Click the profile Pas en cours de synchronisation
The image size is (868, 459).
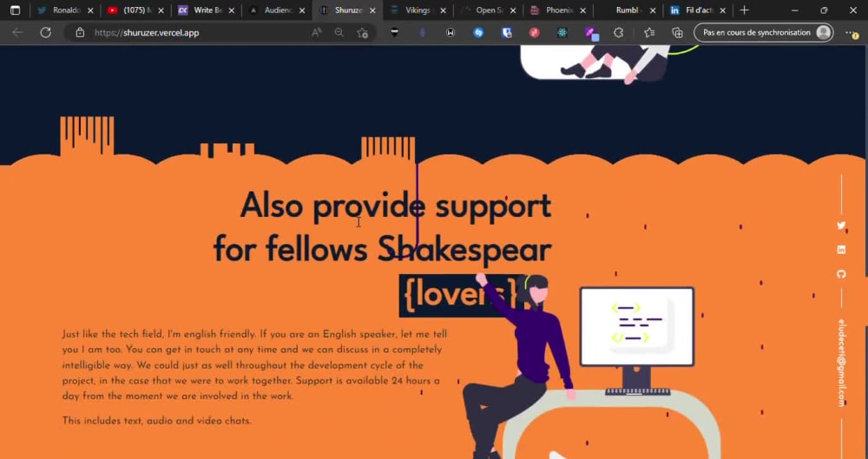click(x=763, y=33)
